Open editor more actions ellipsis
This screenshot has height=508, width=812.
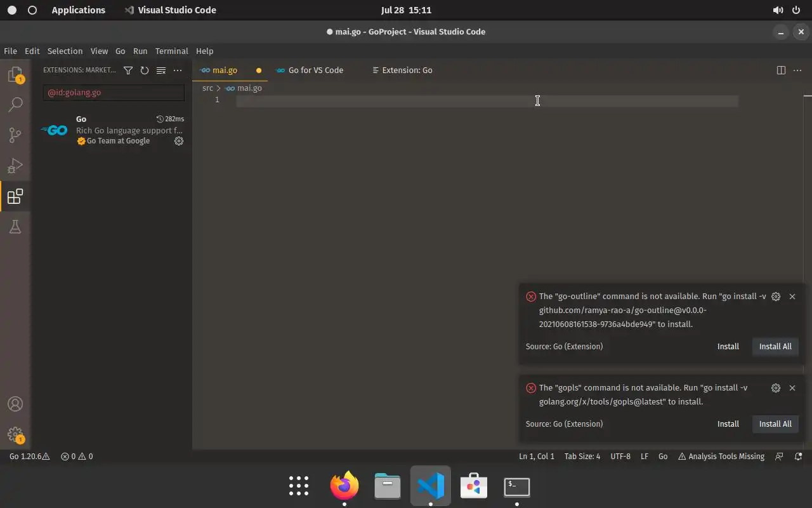click(x=797, y=70)
